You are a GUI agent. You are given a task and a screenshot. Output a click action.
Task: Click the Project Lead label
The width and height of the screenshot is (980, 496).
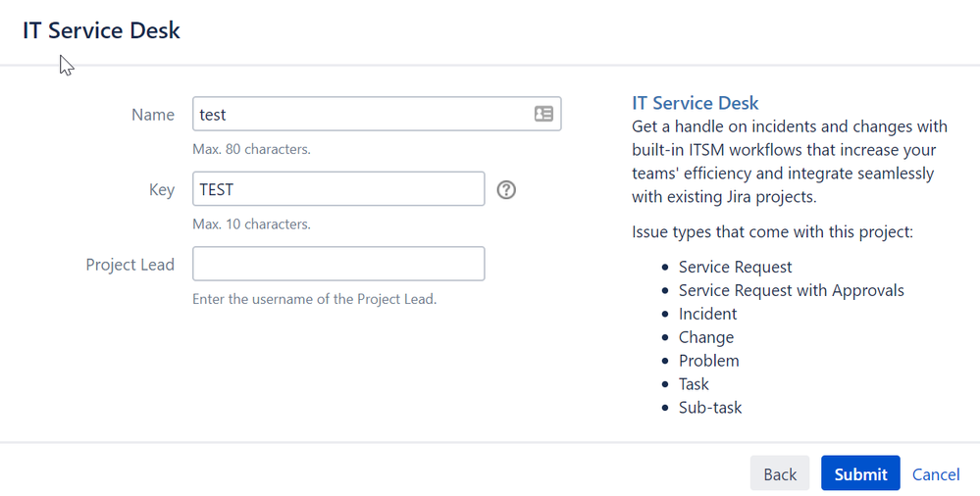point(130,265)
